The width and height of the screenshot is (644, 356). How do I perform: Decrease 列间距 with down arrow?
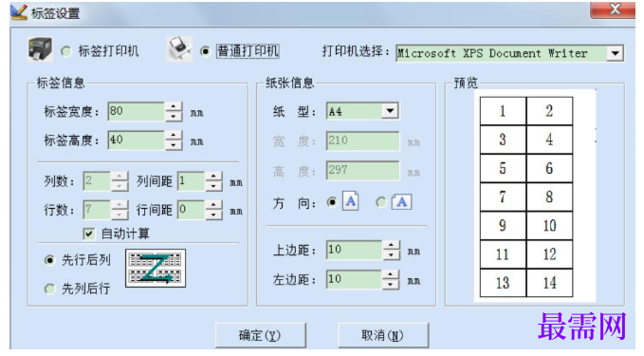click(x=213, y=186)
